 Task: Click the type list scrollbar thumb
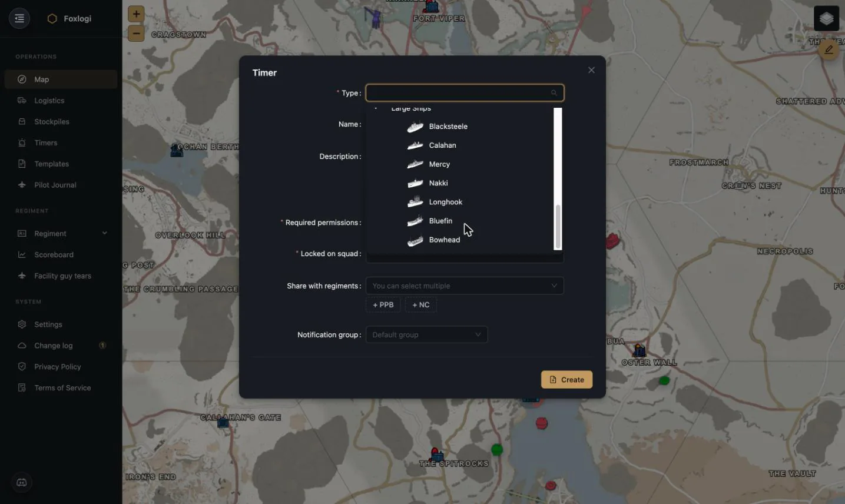tap(558, 227)
